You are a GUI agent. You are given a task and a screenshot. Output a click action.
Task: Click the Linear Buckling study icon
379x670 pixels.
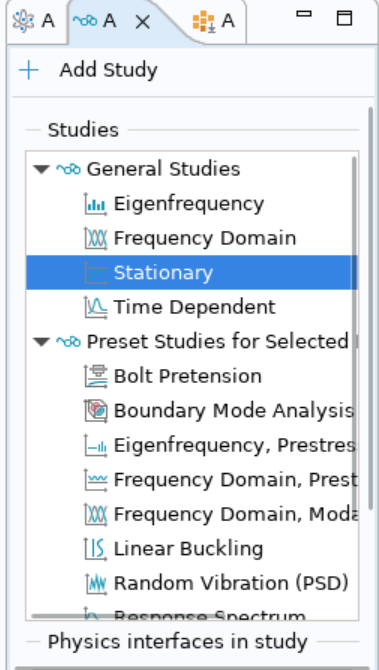click(96, 549)
